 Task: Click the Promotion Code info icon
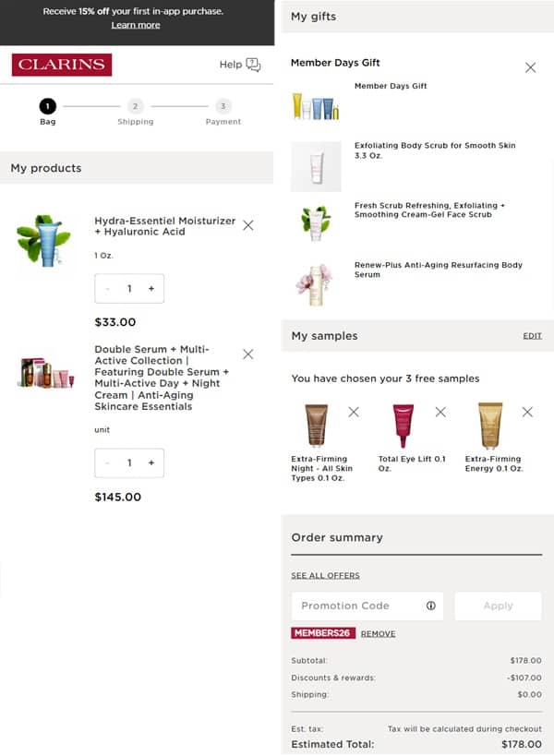click(x=431, y=606)
